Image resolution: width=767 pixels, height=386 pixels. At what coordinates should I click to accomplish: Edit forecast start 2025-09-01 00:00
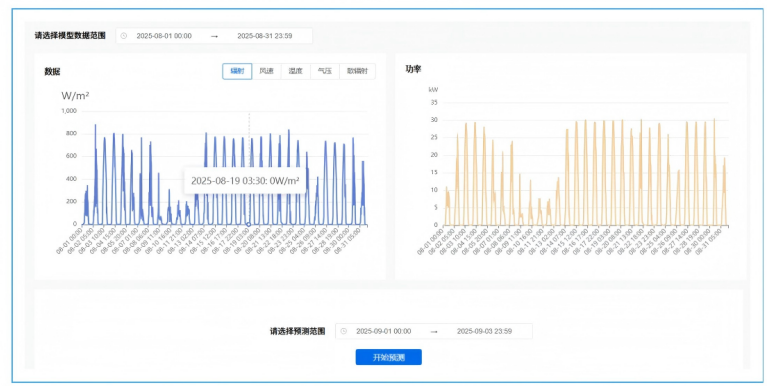click(x=384, y=331)
